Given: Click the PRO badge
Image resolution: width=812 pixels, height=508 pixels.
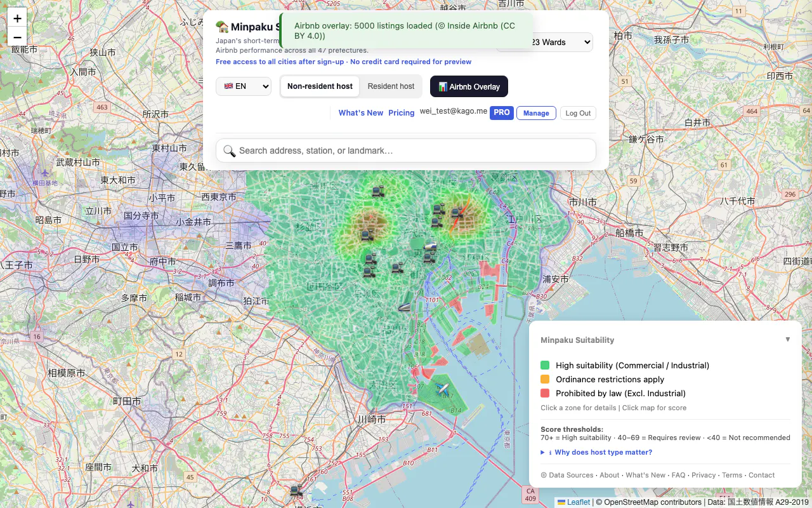Looking at the screenshot, I should (502, 112).
